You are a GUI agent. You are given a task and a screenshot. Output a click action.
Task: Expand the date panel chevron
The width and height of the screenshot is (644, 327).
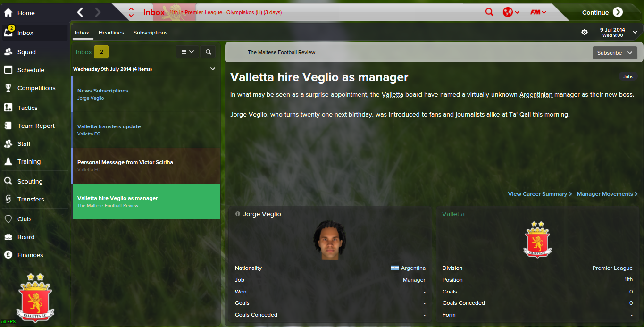coord(635,32)
